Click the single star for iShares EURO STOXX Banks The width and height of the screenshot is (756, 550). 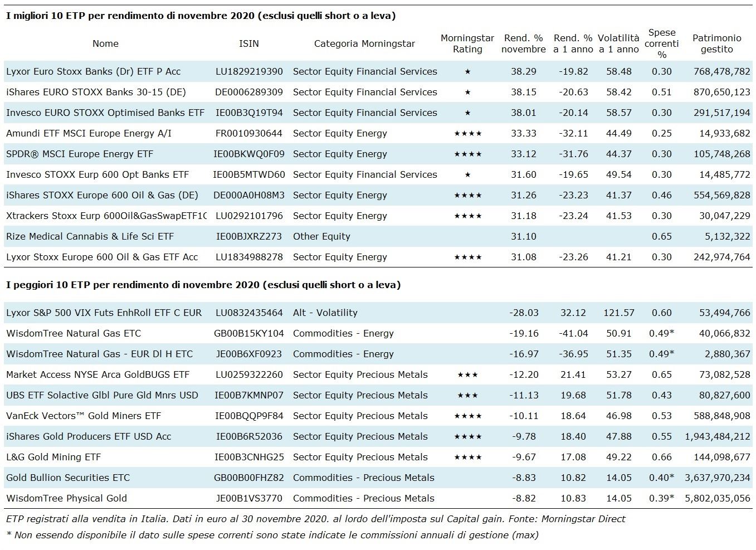pyautogui.click(x=467, y=93)
